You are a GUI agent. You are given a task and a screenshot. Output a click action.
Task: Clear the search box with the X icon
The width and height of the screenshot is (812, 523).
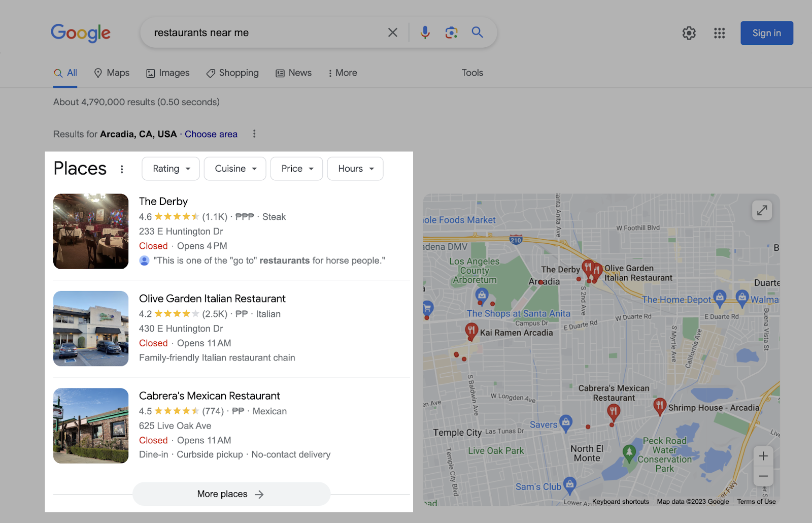click(392, 32)
